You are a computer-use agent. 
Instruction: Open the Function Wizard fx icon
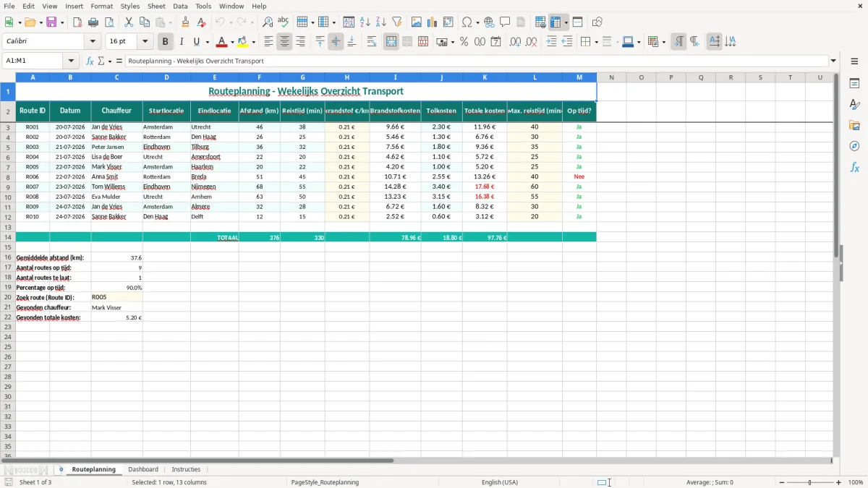coord(90,61)
